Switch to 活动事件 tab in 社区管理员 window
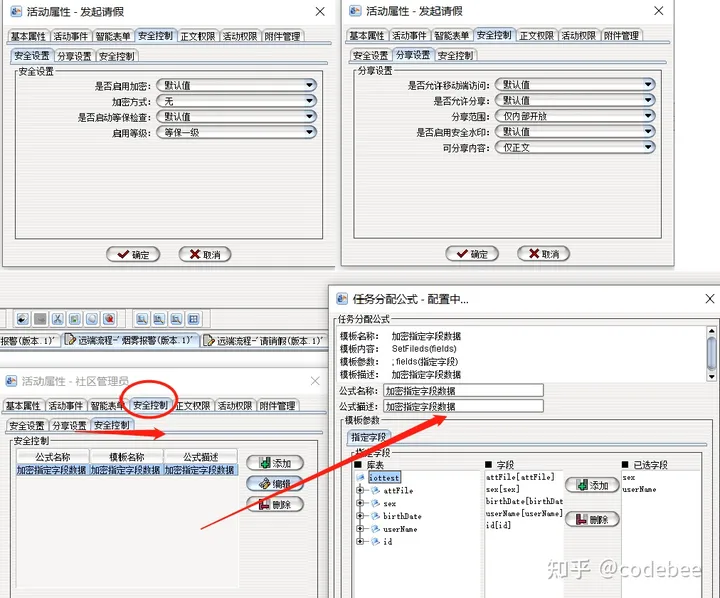 tap(65, 406)
